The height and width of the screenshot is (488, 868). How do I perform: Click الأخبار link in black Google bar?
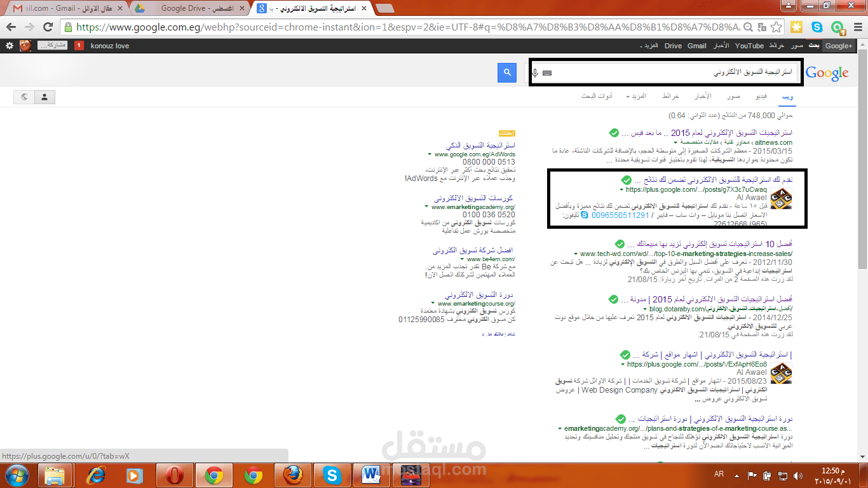[x=721, y=46]
